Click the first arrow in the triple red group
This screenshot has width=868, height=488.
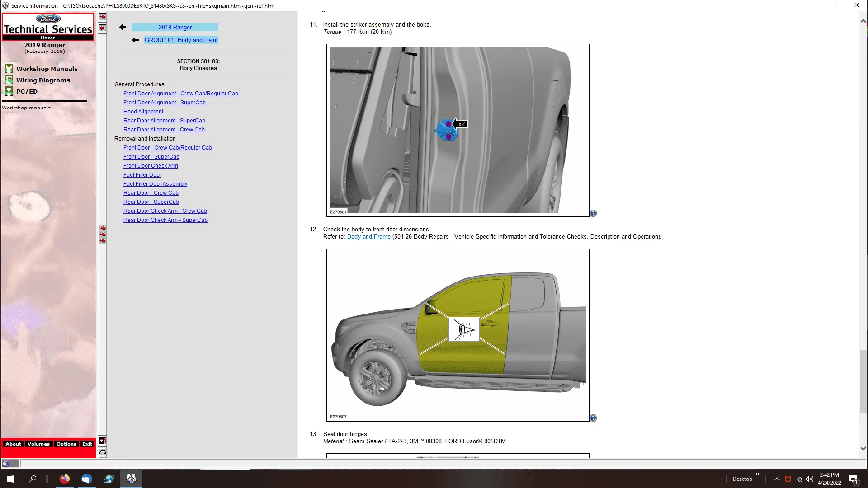coord(103,228)
